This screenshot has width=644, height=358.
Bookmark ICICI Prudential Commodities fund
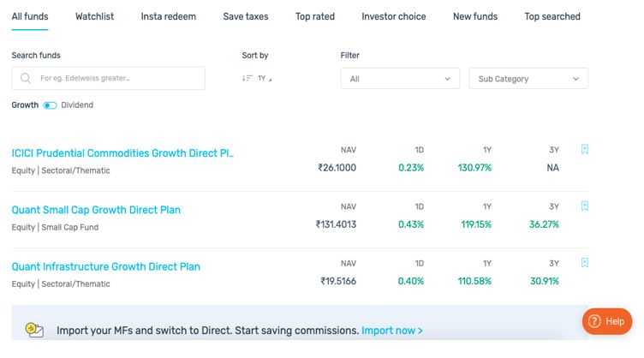coord(585,149)
